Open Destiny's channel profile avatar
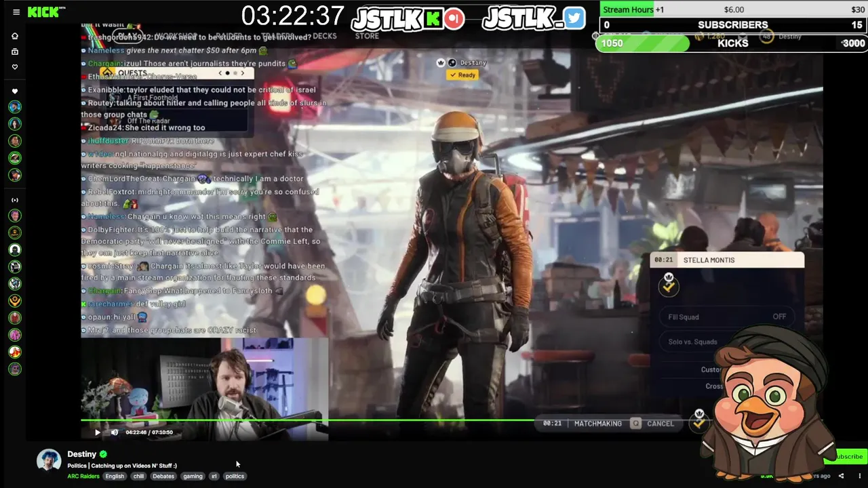The width and height of the screenshot is (868, 488). click(x=49, y=460)
